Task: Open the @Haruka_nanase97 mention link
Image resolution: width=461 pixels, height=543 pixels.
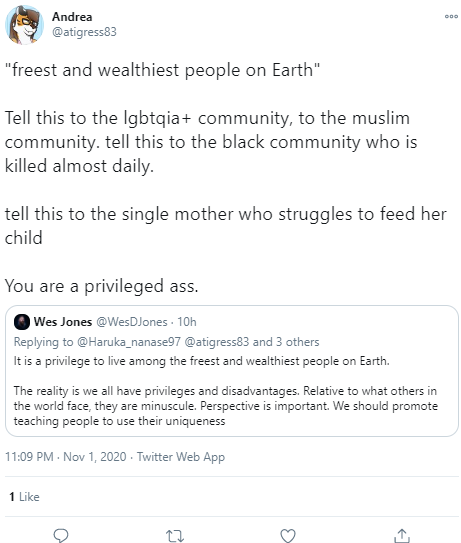Action: [128, 342]
